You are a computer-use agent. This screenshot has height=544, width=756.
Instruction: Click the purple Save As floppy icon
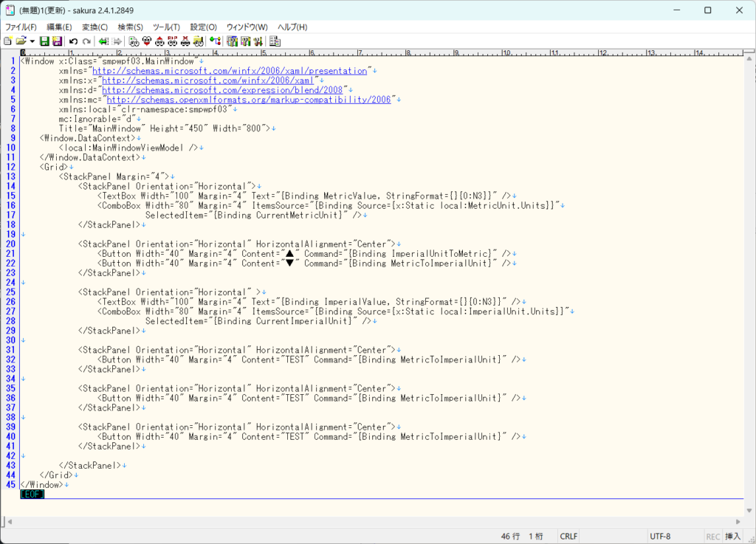click(x=57, y=41)
